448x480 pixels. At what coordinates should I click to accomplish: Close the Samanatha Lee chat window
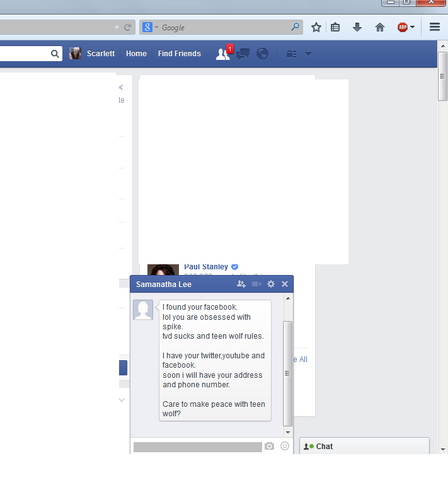coord(285,284)
